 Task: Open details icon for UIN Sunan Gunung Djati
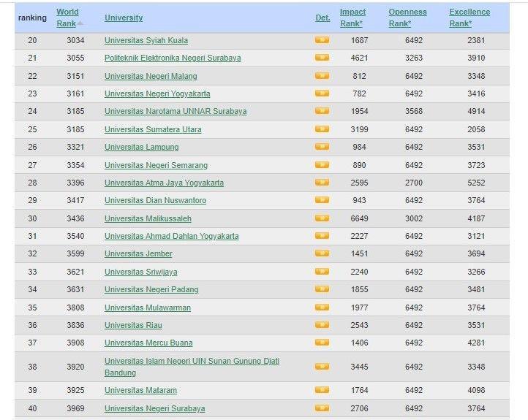tap(322, 367)
